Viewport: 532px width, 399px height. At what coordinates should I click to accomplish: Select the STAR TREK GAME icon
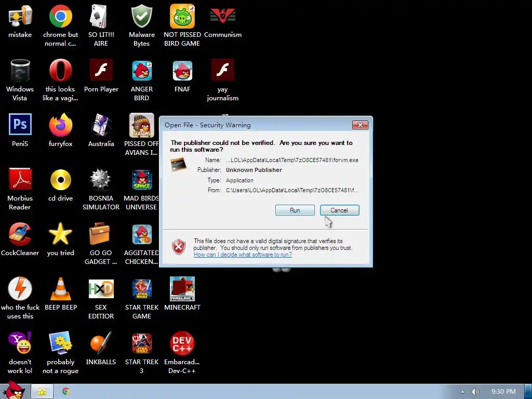141,289
